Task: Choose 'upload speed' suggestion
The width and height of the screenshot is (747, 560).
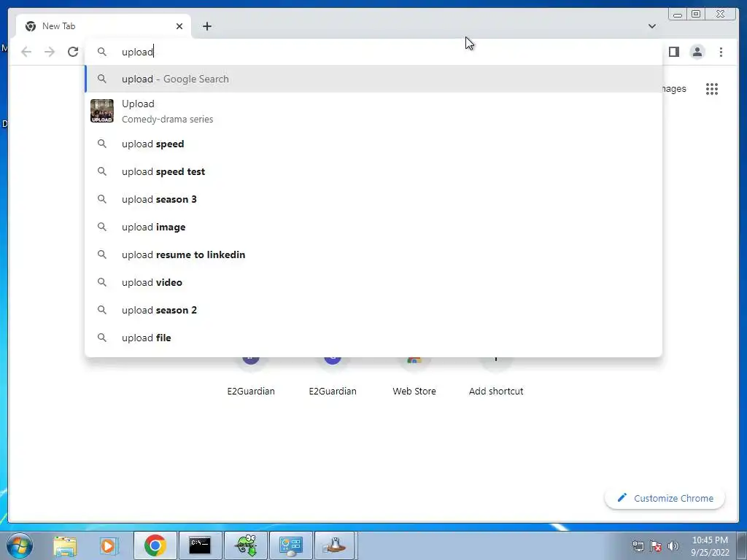Action: [x=374, y=144]
